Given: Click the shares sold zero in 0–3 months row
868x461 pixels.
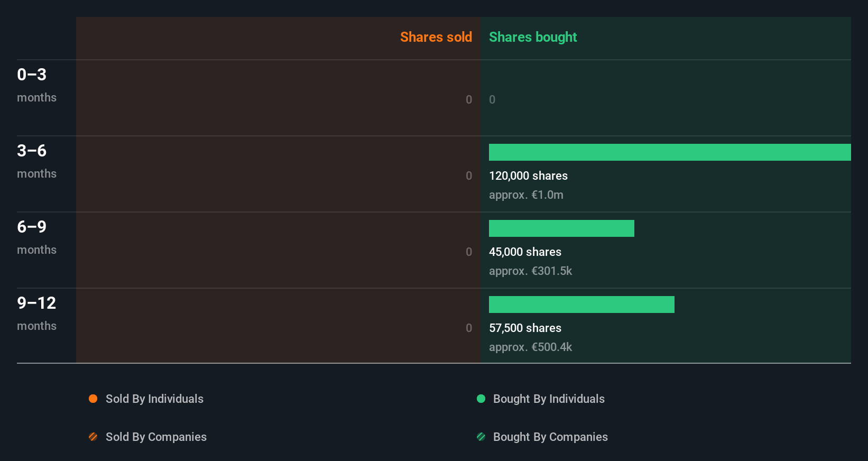Looking at the screenshot, I should coord(469,99).
